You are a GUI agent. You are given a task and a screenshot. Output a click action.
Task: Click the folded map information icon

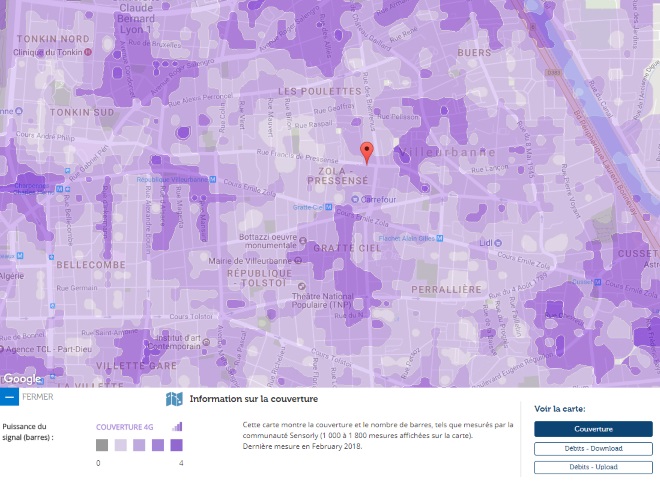pos(174,400)
